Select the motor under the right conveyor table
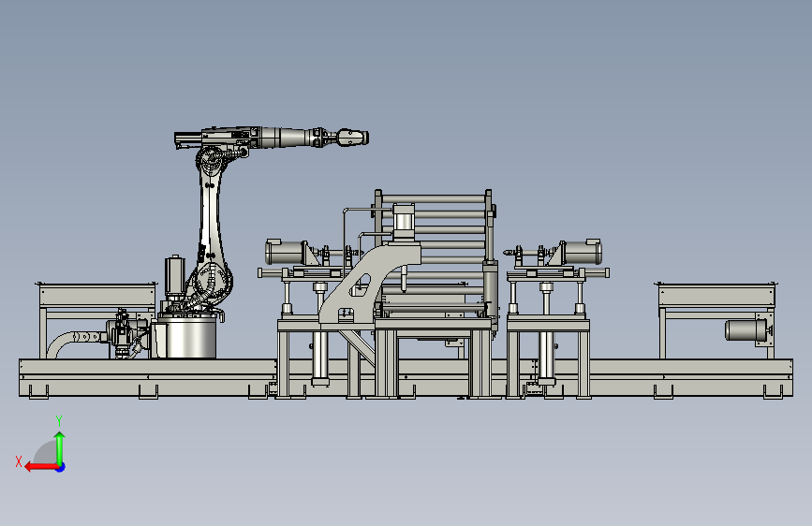Image resolution: width=812 pixels, height=526 pixels. 746,330
